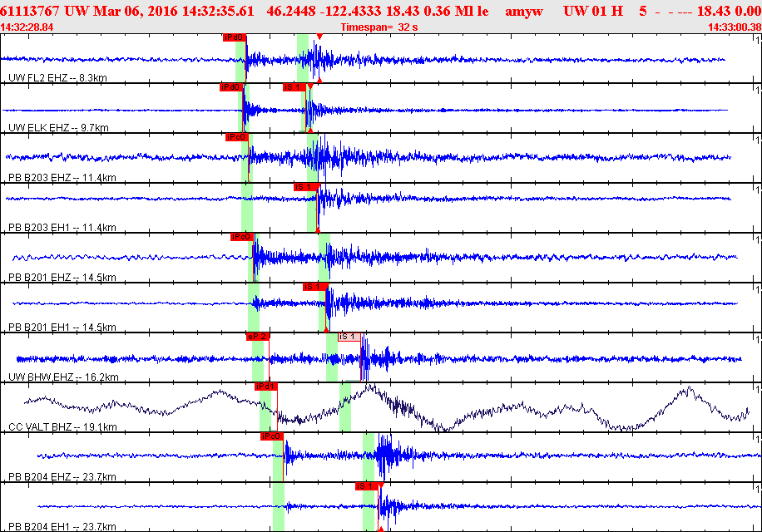Select the UW BHW EHZ channel label

[63, 377]
